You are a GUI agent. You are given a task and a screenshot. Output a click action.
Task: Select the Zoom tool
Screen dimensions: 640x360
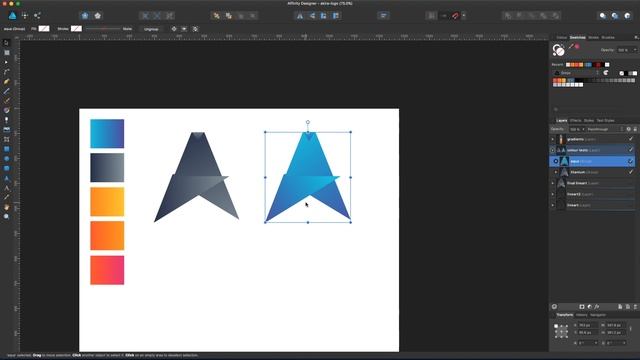coord(7,216)
